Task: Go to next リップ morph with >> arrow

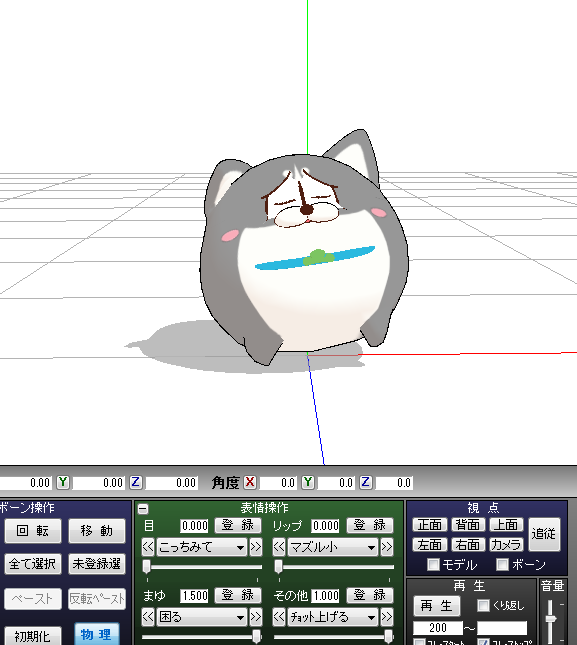Action: (387, 547)
